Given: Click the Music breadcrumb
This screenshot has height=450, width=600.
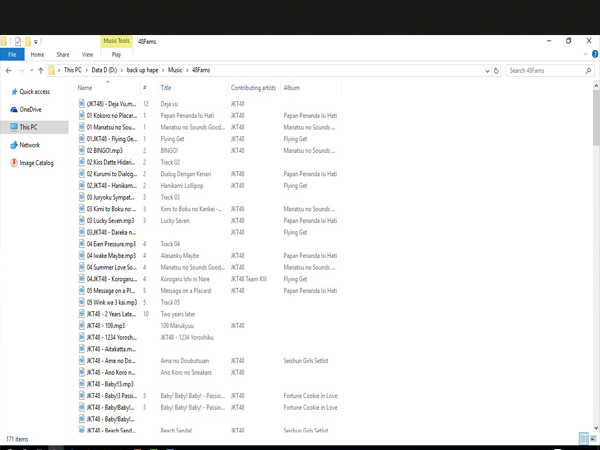Looking at the screenshot, I should click(175, 70).
